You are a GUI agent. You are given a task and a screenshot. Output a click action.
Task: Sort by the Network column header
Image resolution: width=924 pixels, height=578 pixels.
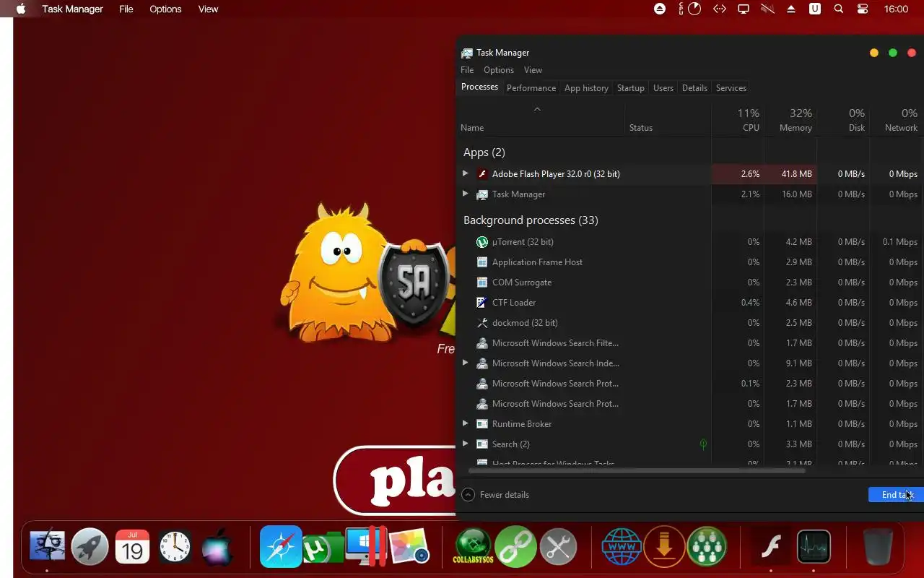coord(897,120)
